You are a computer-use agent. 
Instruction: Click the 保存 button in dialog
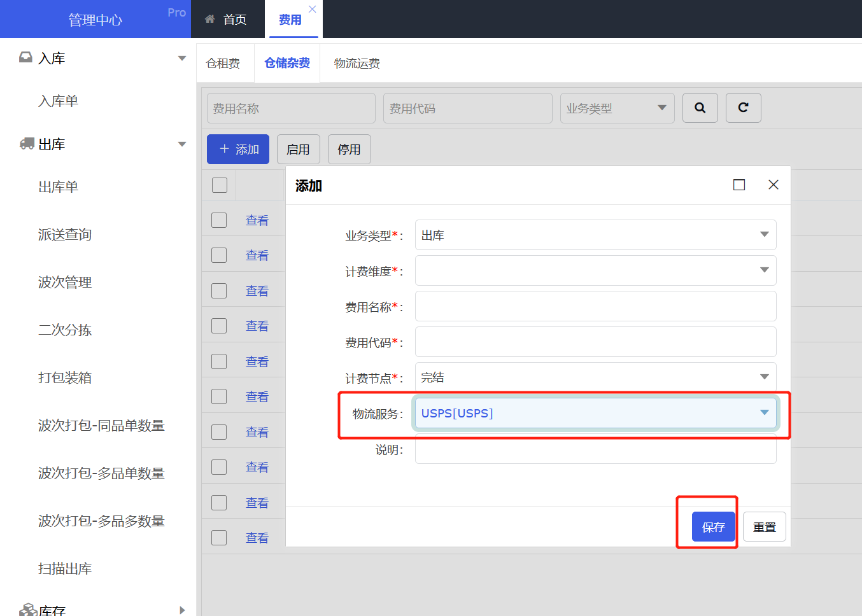pyautogui.click(x=714, y=527)
